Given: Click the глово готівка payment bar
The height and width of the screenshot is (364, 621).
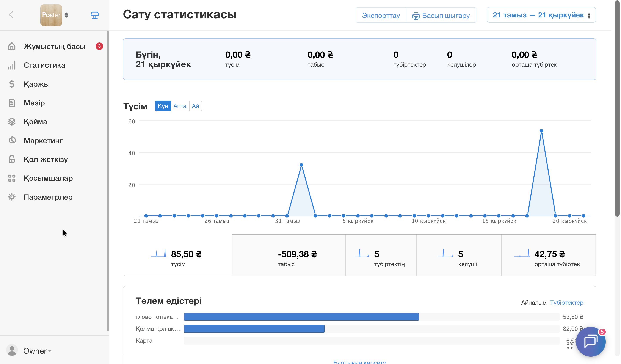Looking at the screenshot, I should point(301,317).
